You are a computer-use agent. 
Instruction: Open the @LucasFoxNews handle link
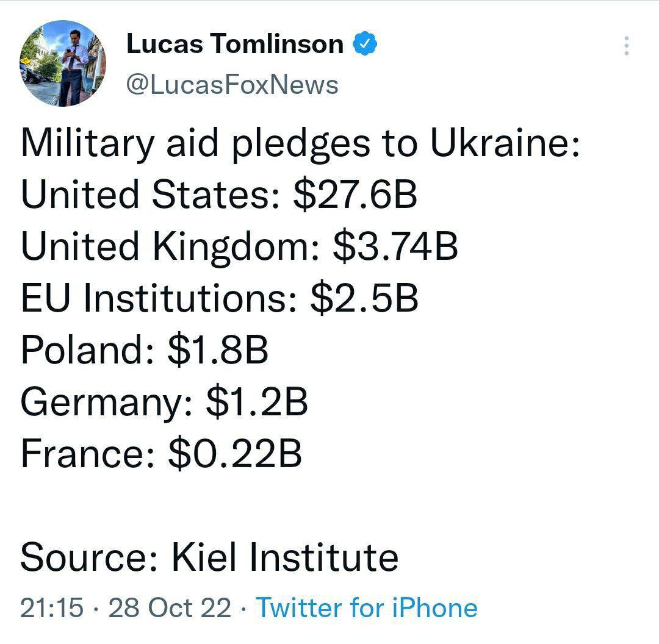point(232,84)
